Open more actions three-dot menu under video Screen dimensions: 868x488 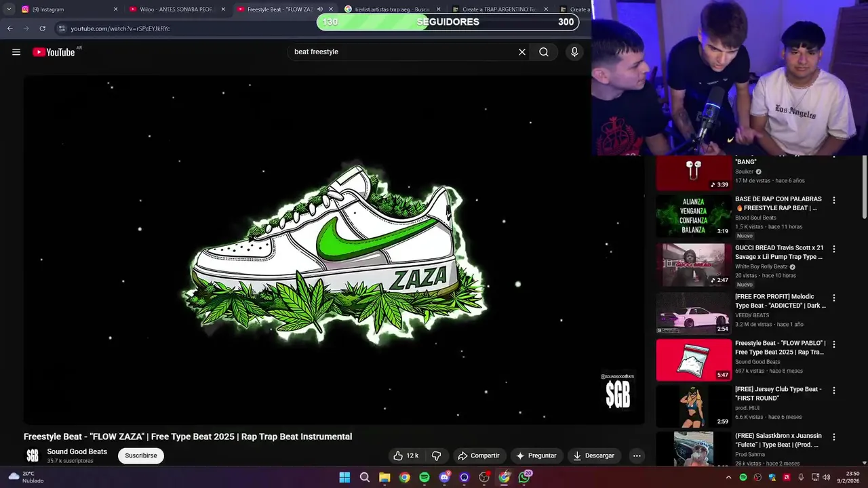[637, 455]
